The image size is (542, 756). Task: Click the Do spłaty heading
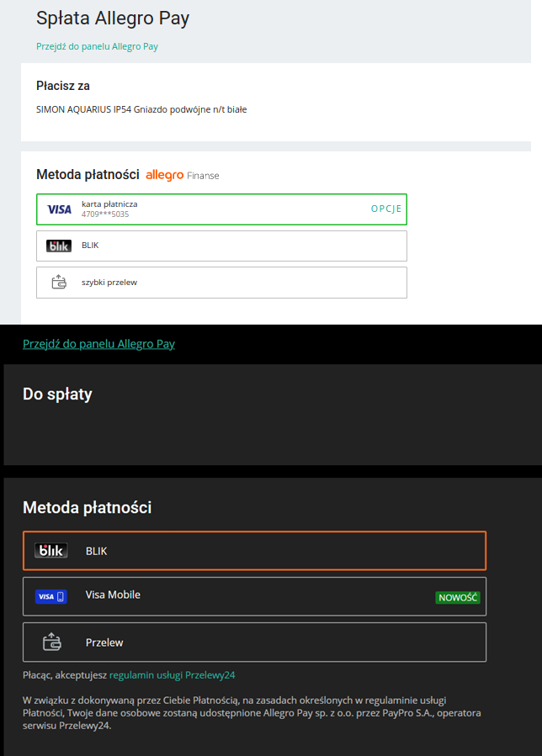click(x=57, y=394)
